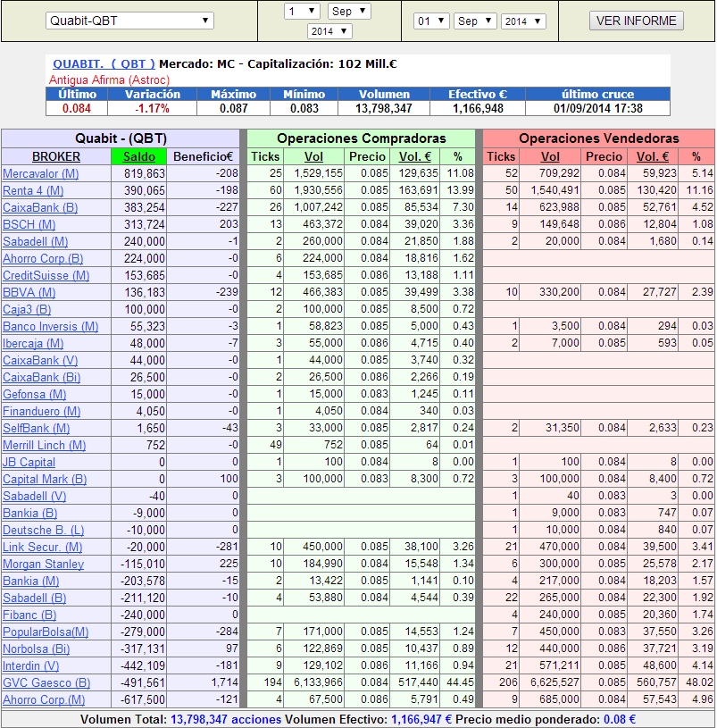Open Link Secur. (M) broker link

[43, 547]
